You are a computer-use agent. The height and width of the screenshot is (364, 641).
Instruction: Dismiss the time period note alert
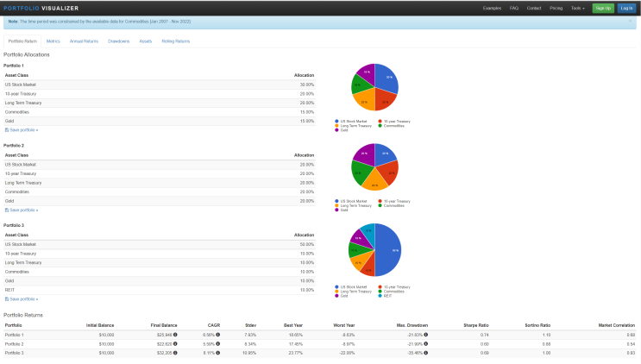coord(630,22)
